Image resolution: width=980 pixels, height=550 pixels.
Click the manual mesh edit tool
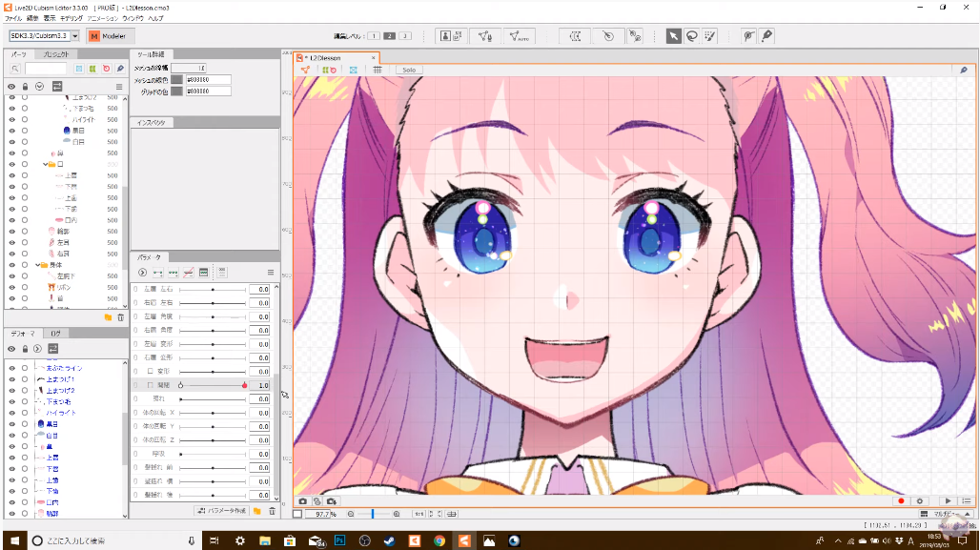point(485,36)
